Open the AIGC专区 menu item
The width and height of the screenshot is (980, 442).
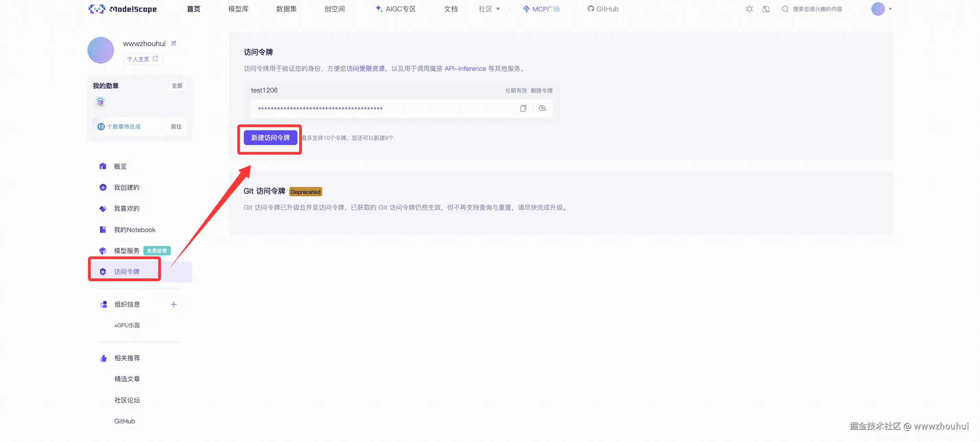[396, 9]
